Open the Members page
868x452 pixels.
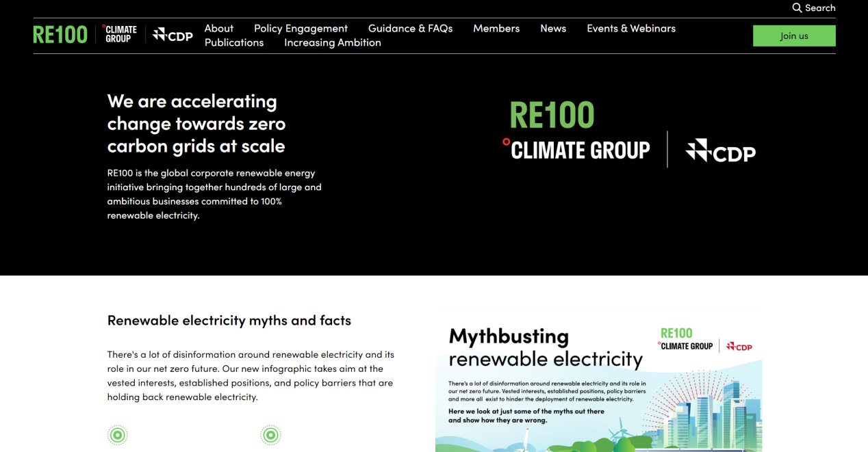(x=496, y=28)
